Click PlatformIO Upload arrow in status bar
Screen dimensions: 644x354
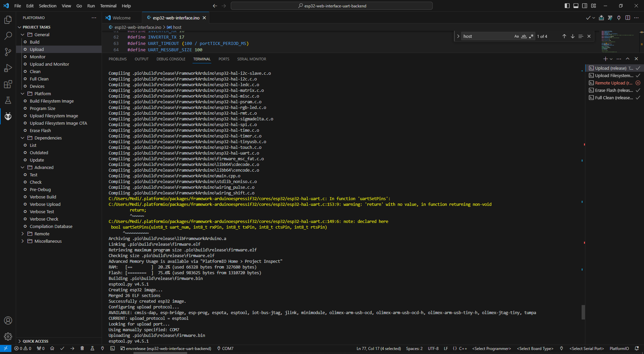72,349
